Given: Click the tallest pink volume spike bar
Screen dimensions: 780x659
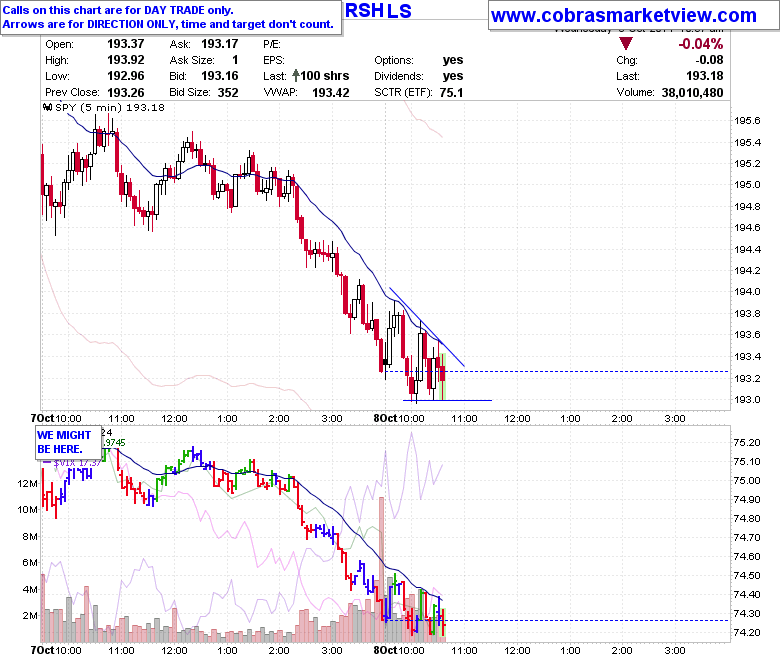Looking at the screenshot, I should (x=382, y=569).
